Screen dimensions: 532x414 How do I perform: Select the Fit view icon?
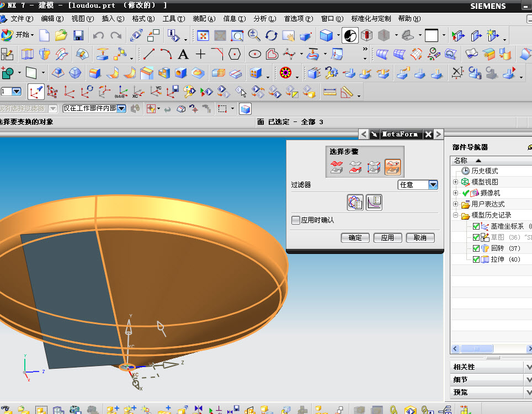tap(203, 36)
